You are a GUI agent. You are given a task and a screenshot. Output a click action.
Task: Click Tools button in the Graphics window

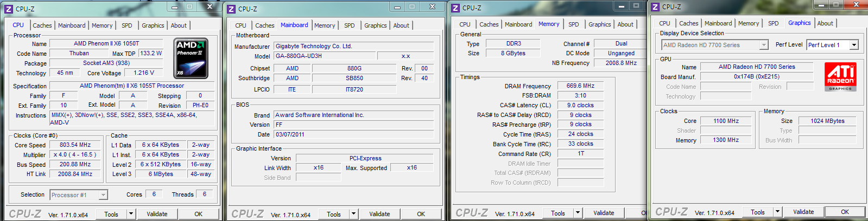click(758, 212)
